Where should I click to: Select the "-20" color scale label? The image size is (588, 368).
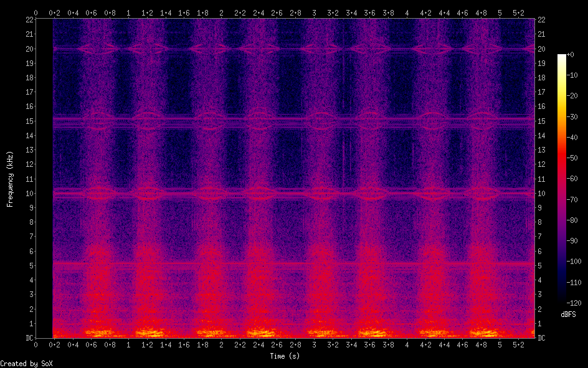coord(572,96)
